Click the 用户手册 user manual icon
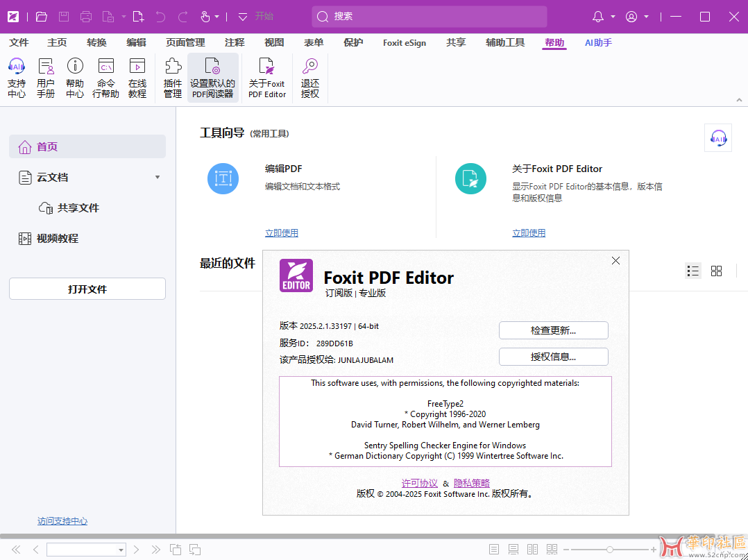 click(46, 67)
